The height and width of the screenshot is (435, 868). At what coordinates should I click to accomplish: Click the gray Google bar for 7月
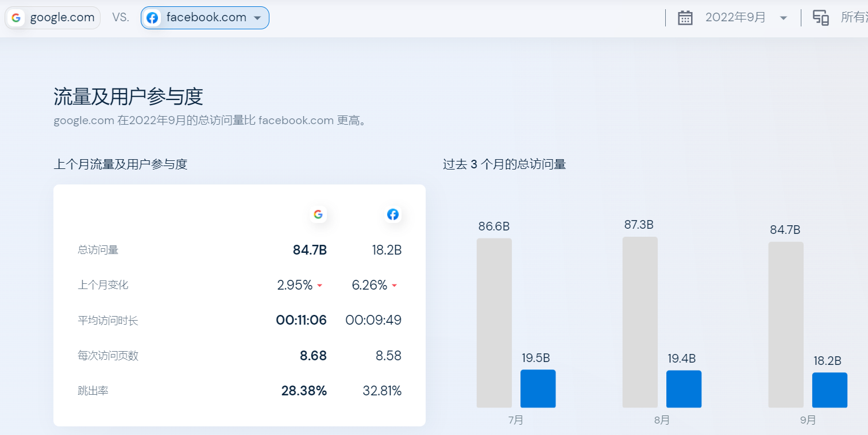[494, 323]
